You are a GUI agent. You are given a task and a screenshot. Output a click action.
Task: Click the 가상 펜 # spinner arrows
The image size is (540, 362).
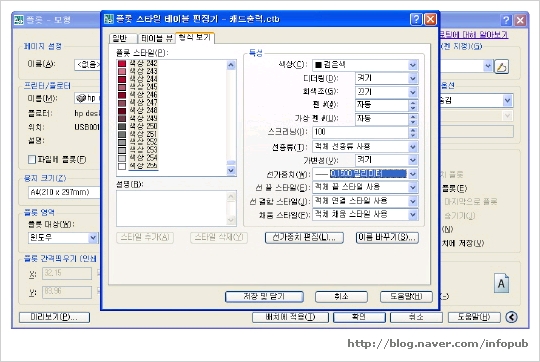click(x=413, y=119)
